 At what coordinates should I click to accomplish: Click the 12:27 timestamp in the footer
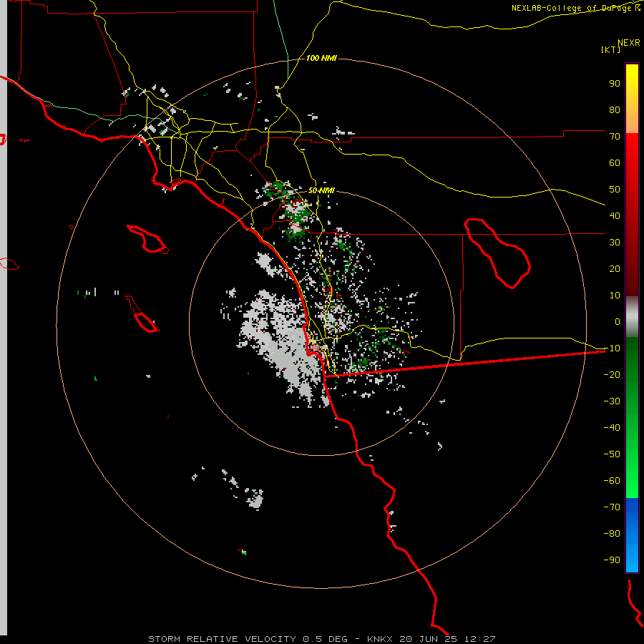pos(479,639)
